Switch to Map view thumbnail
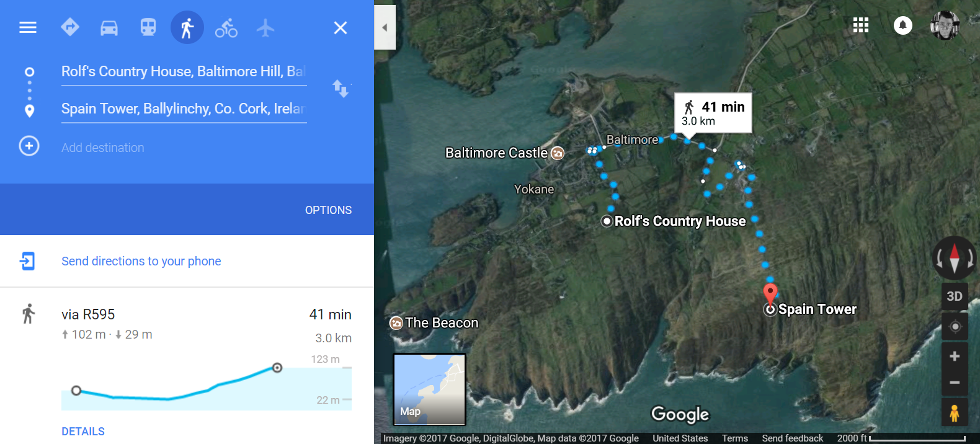The height and width of the screenshot is (444, 980). [x=429, y=389]
